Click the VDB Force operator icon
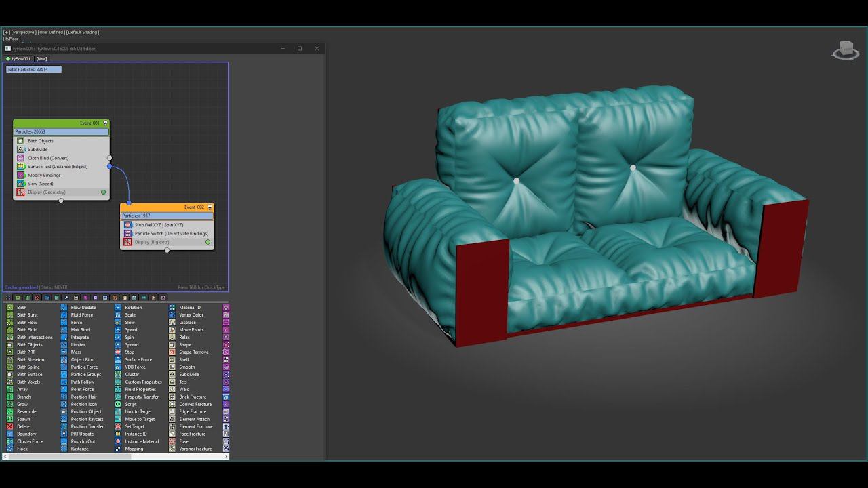The image size is (868, 488). coord(118,367)
